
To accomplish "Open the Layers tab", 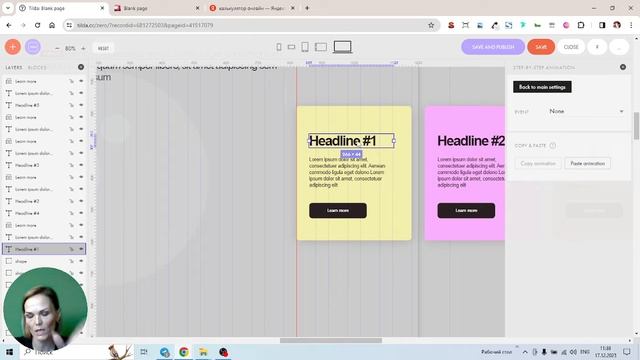I will (14, 67).
